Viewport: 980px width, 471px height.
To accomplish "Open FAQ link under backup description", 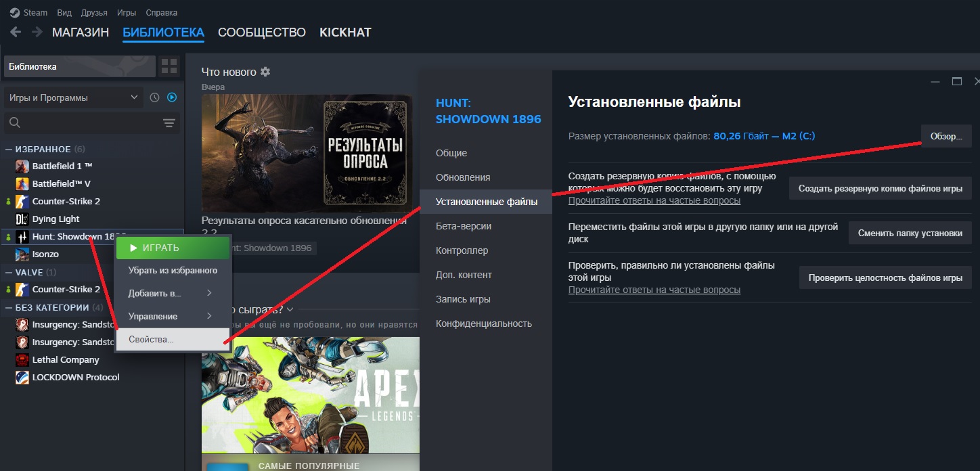I will click(654, 200).
